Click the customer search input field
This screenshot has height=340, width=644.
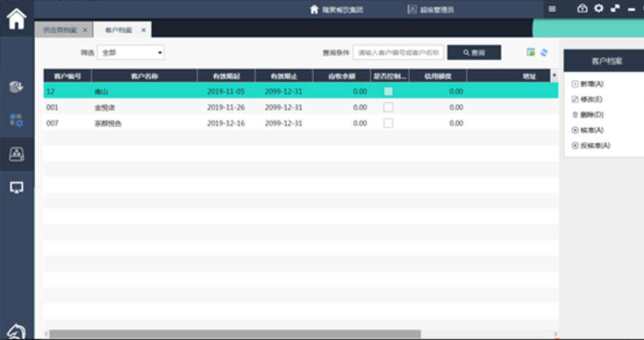tap(398, 53)
